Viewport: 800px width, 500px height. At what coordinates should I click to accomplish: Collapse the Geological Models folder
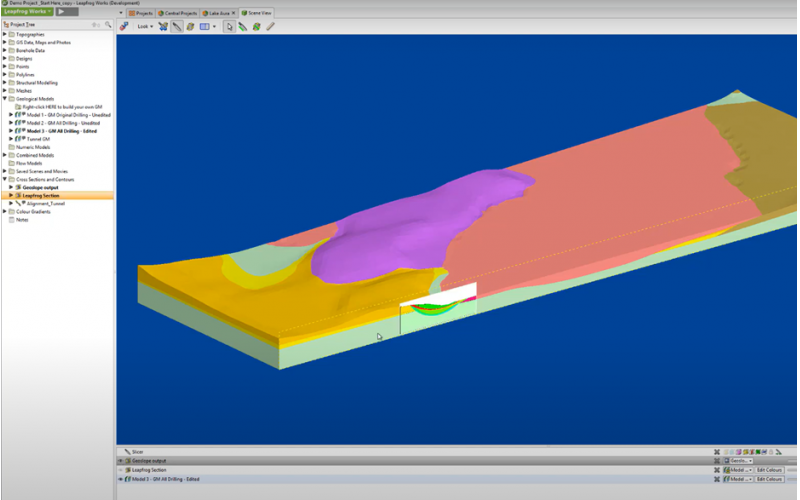pos(5,99)
